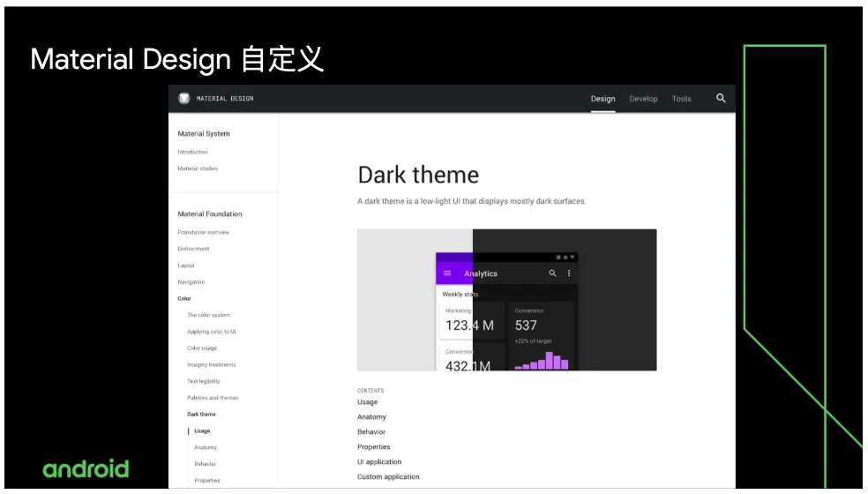Go to Custom application contents link
The height and width of the screenshot is (494, 868).
388,477
